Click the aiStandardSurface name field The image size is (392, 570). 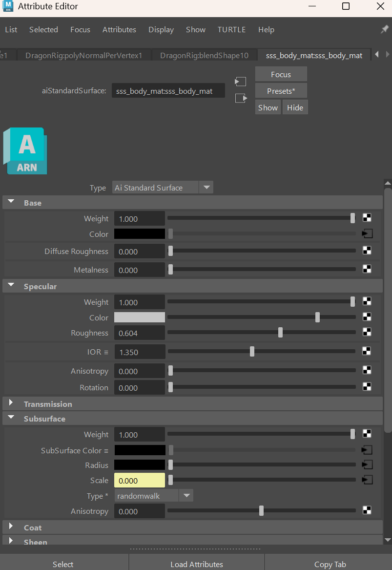pyautogui.click(x=168, y=91)
